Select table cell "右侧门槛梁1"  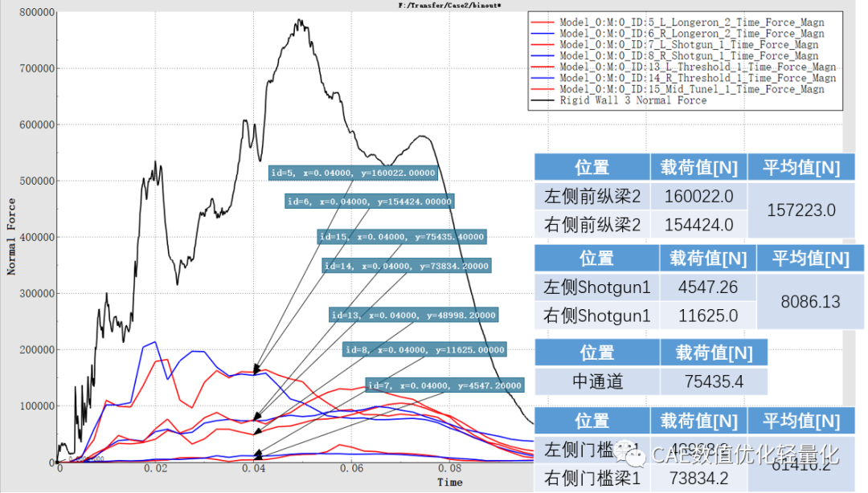tap(592, 478)
